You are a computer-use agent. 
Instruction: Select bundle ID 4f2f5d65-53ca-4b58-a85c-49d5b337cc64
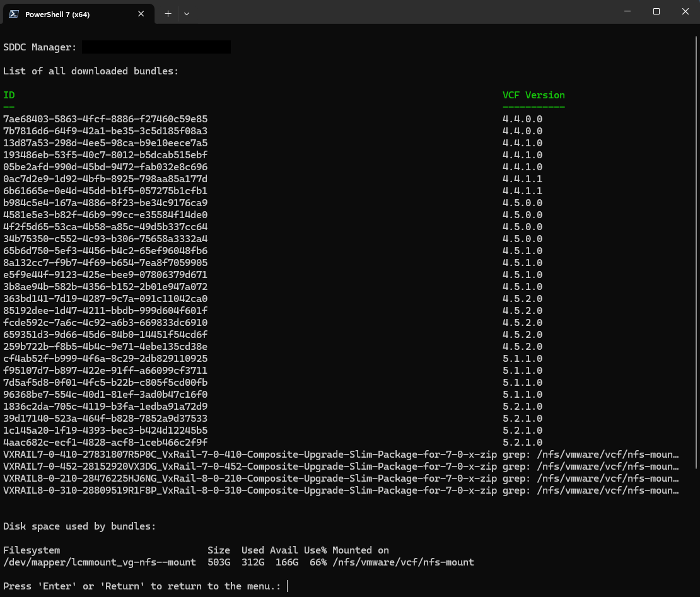click(105, 227)
